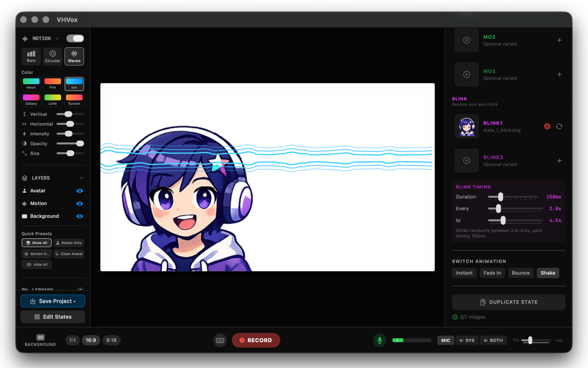Start recording with RECORD button
This screenshot has height=368, width=588.
256,340
